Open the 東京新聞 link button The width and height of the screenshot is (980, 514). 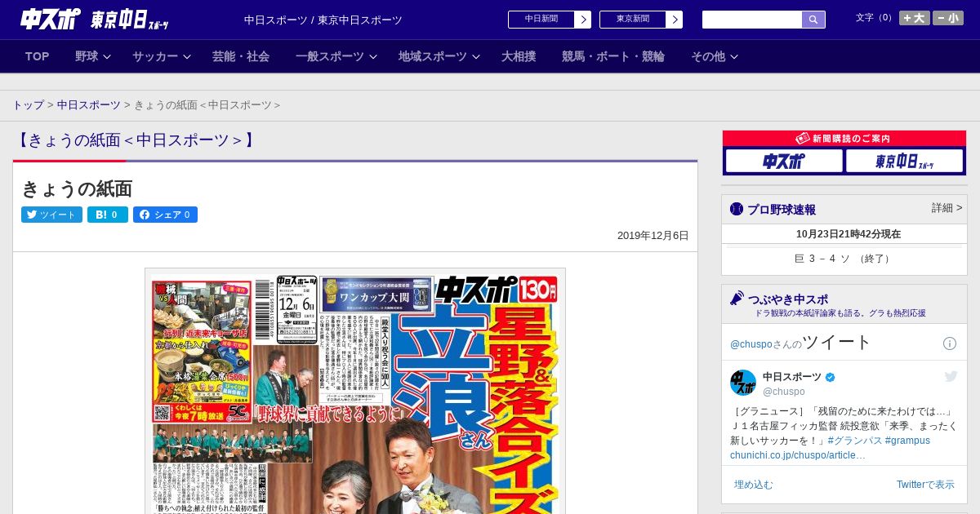tap(641, 20)
